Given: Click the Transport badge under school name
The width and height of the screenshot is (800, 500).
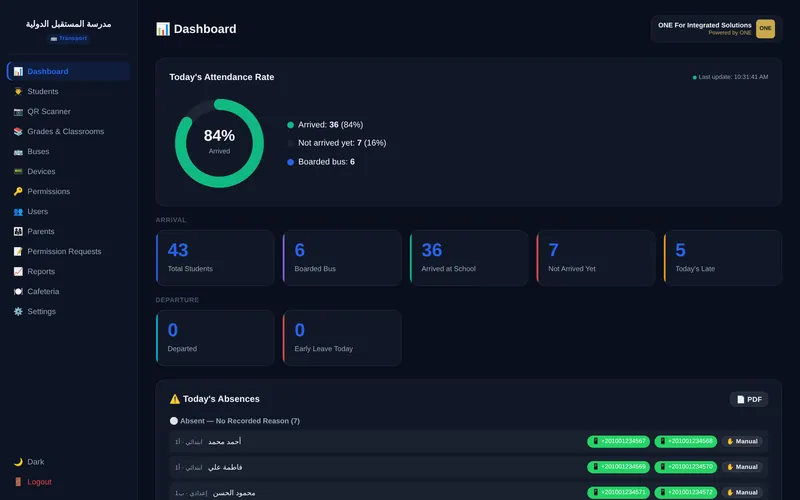Looking at the screenshot, I should pyautogui.click(x=68, y=38).
